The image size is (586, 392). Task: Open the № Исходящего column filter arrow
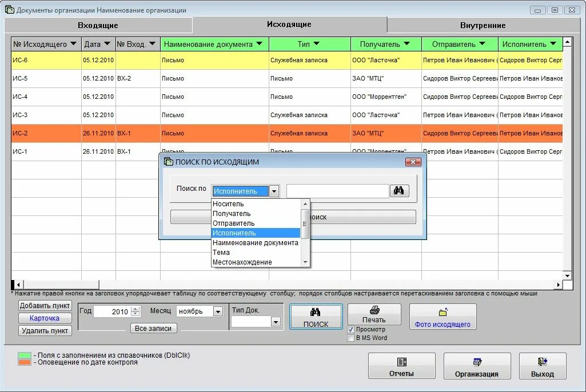click(x=73, y=44)
